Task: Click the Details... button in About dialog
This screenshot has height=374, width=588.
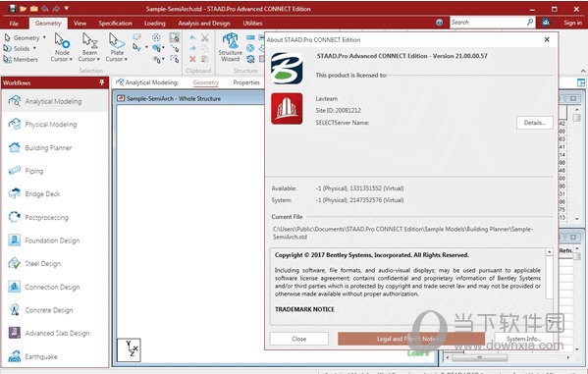Action: click(535, 123)
